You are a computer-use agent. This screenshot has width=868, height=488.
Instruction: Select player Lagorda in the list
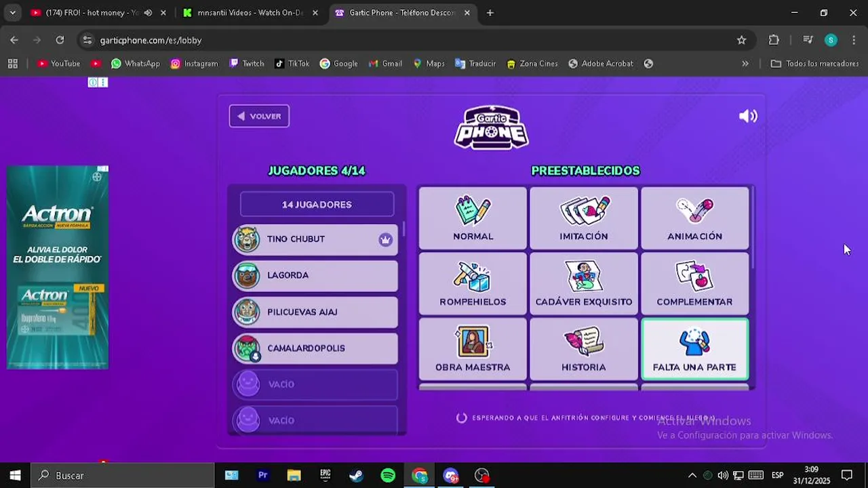(x=315, y=275)
